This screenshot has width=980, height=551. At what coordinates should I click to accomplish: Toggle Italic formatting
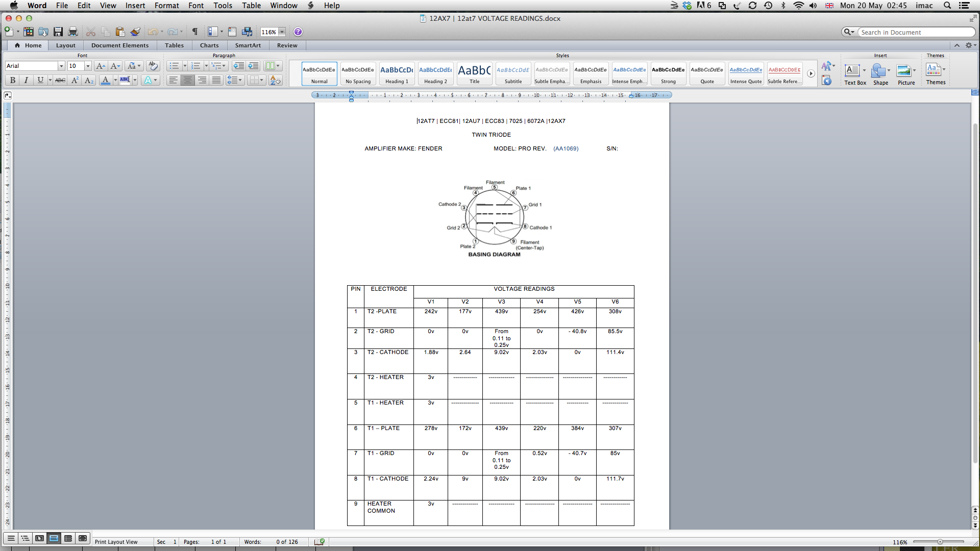click(27, 80)
